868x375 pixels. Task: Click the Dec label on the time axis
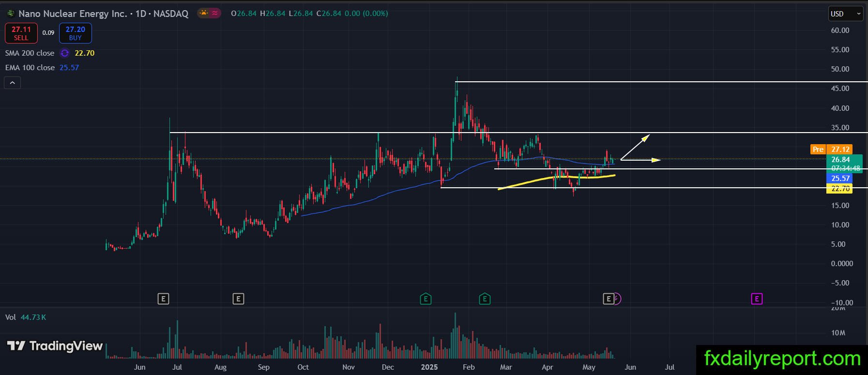388,367
